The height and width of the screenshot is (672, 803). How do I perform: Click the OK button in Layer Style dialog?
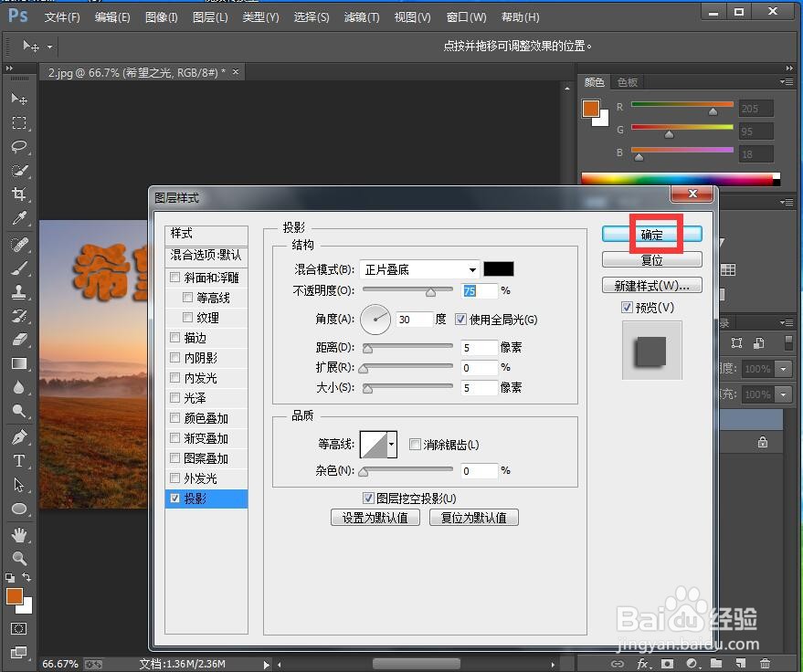[x=651, y=233]
